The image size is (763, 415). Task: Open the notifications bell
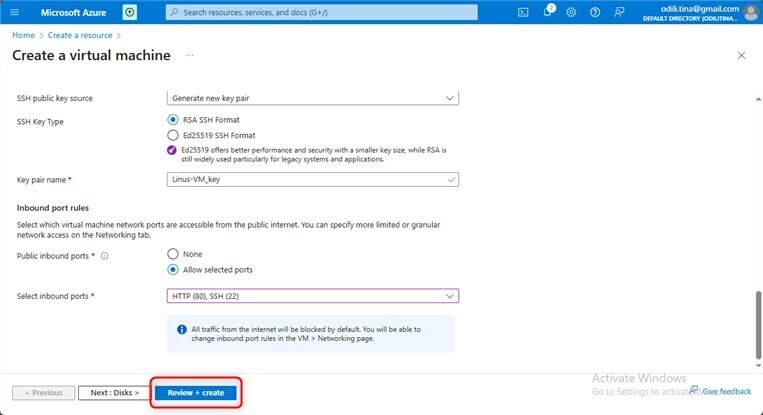(x=547, y=12)
